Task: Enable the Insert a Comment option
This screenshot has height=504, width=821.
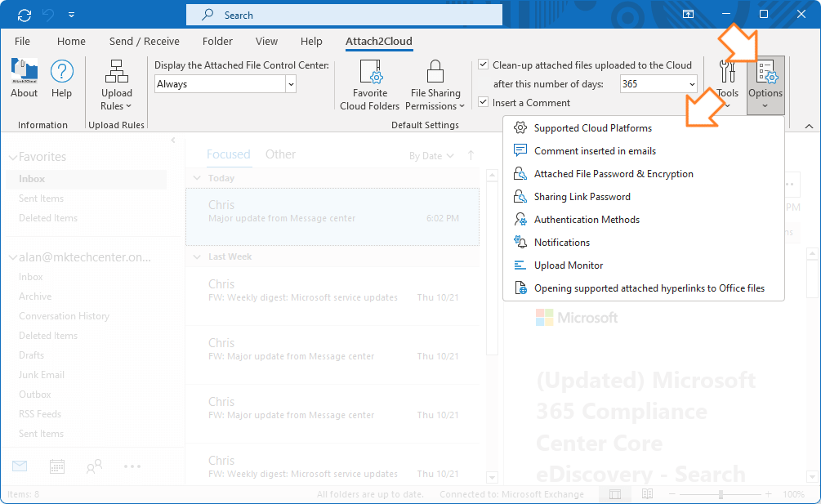Action: [481, 102]
